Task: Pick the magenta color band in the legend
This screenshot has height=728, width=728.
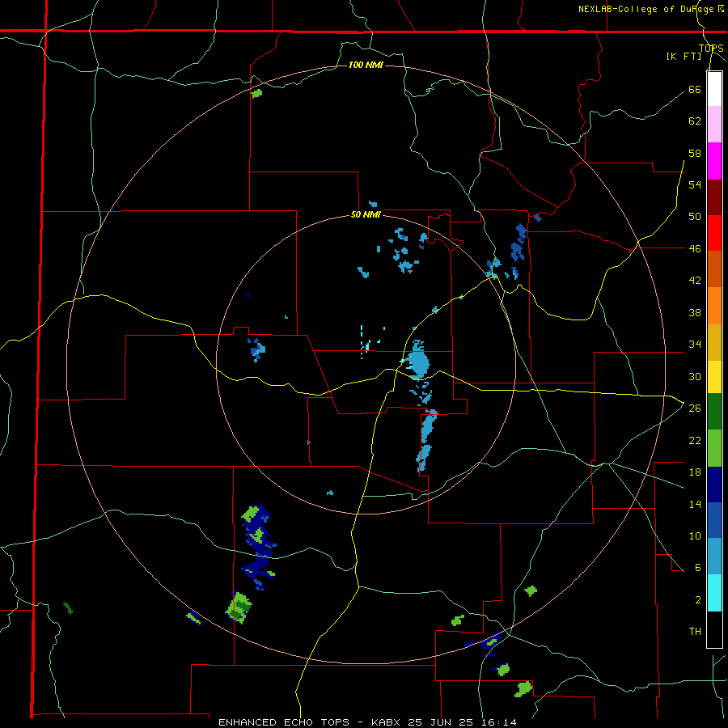Action: point(714,161)
